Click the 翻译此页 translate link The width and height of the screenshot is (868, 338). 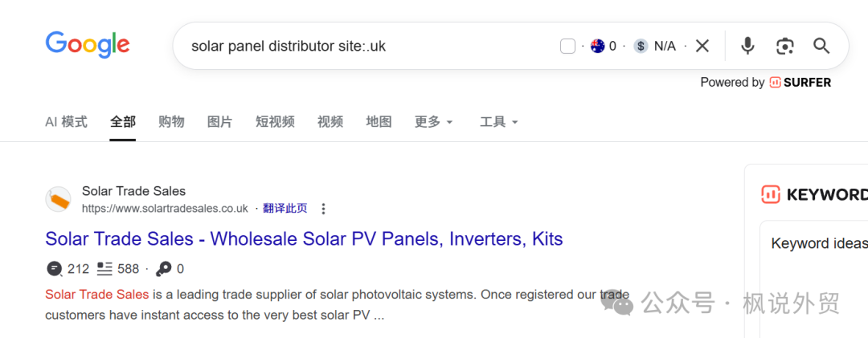(x=285, y=209)
